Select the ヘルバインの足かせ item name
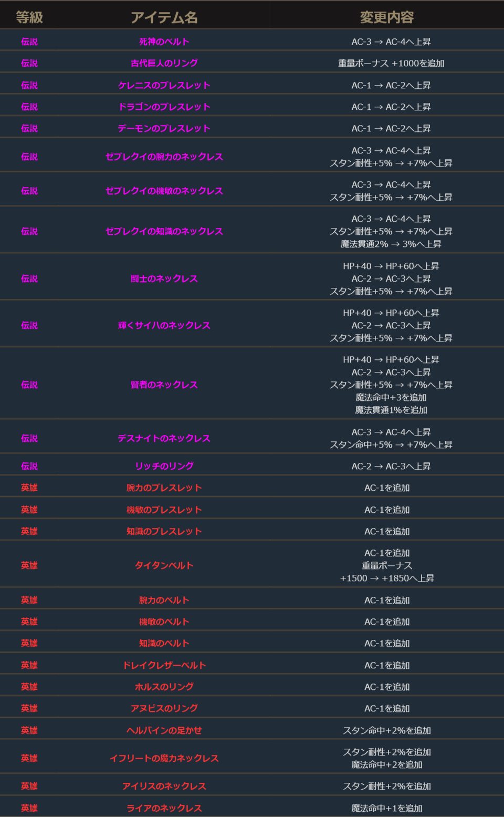Screen dimensions: 504x817 tap(164, 730)
